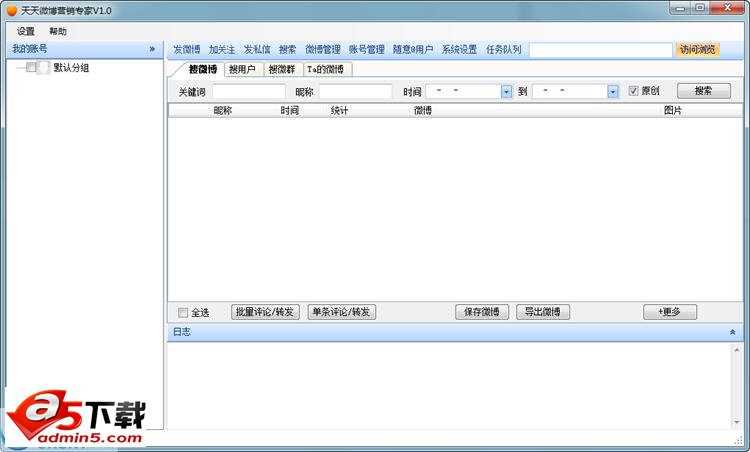Image resolution: width=750 pixels, height=452 pixels.
Task: Click the address input box in toolbar
Action: click(x=601, y=50)
